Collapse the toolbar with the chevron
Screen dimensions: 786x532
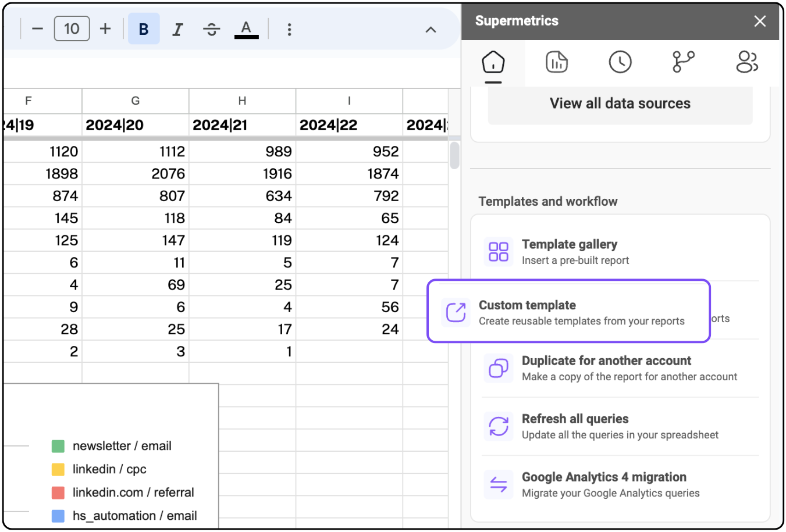[x=431, y=30]
